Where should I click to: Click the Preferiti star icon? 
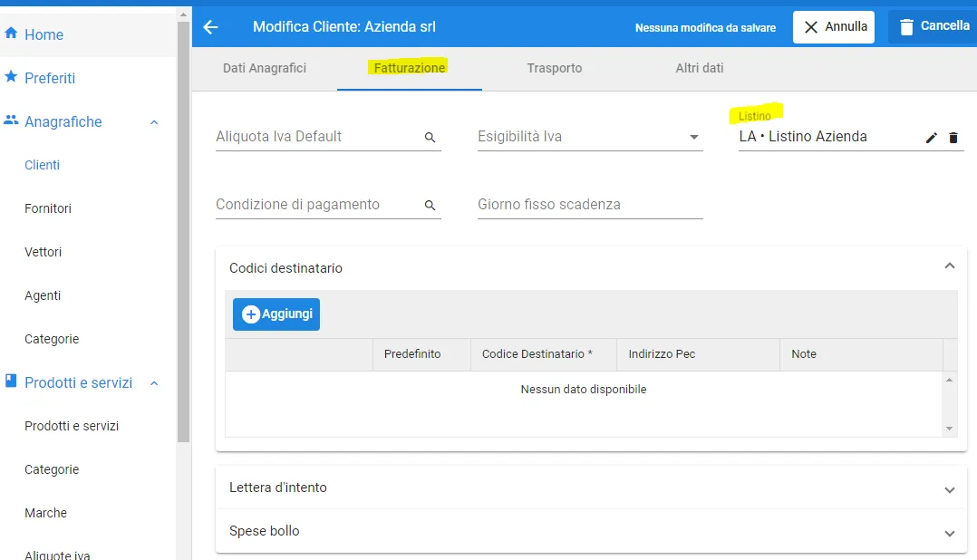tap(11, 77)
